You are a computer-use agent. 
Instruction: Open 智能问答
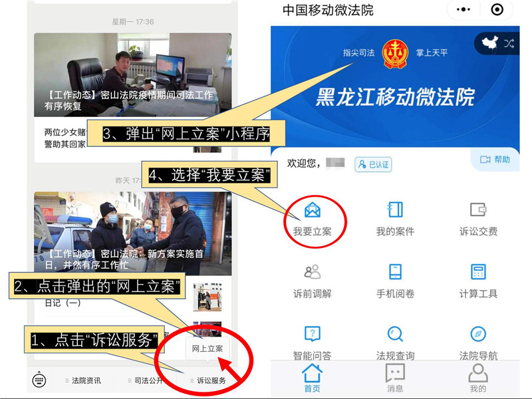(x=312, y=343)
